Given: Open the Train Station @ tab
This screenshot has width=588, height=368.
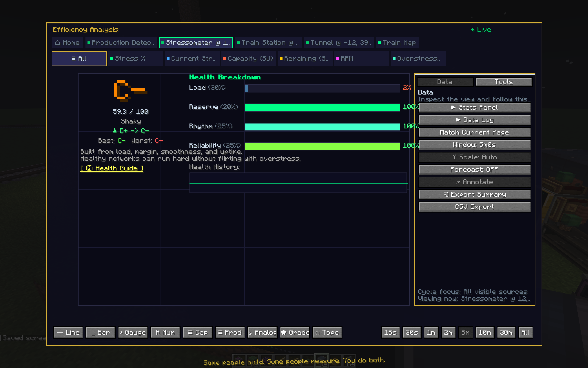Looking at the screenshot, I should pyautogui.click(x=268, y=43).
